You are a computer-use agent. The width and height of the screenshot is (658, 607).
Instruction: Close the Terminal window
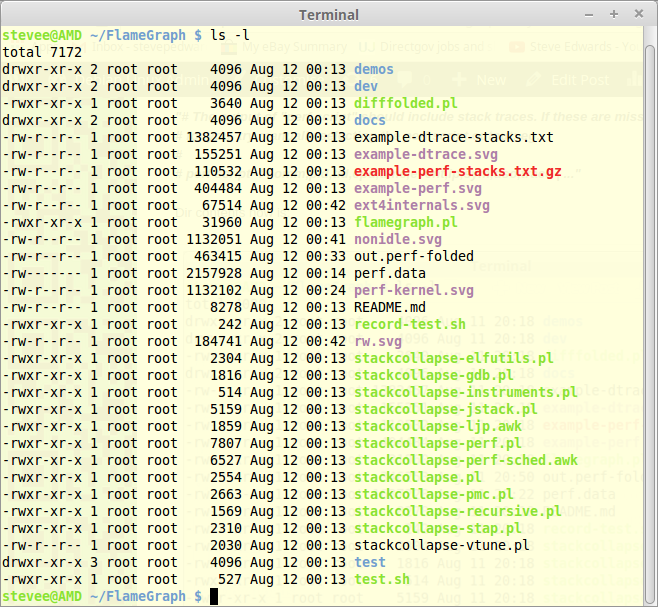coord(637,15)
